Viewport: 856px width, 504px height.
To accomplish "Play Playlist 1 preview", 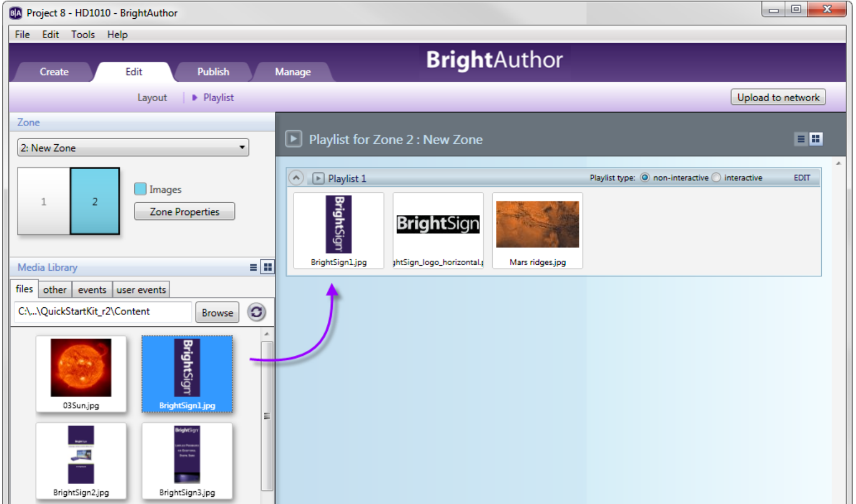I will [318, 178].
